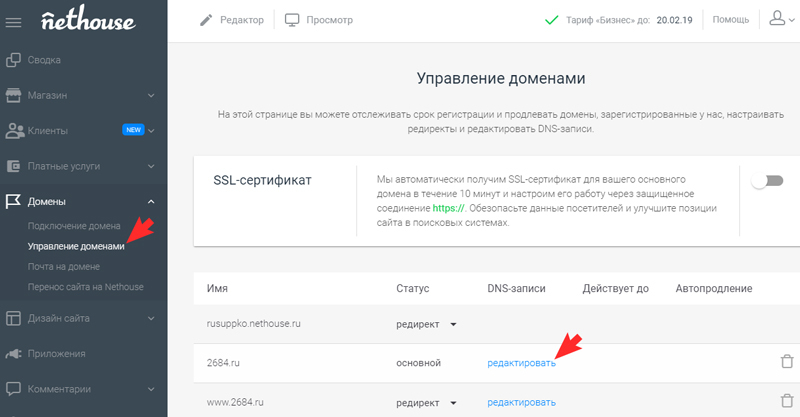Click the Магазин store icon
This screenshot has width=800, height=417.
click(13, 95)
